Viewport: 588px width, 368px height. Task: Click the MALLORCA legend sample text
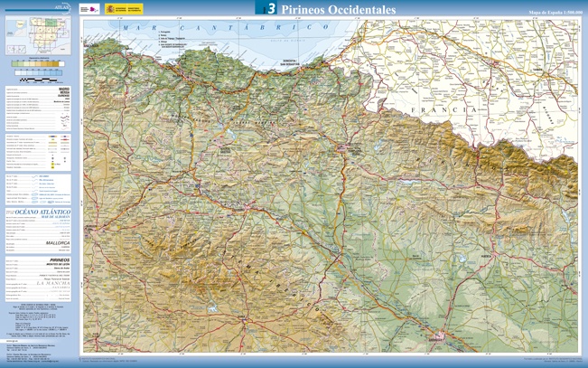(x=58, y=242)
